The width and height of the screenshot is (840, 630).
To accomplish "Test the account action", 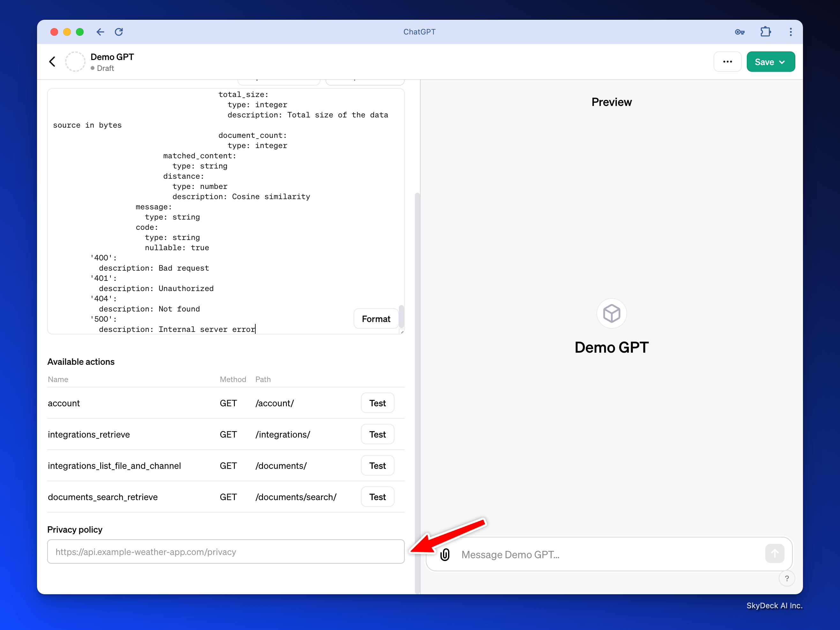I will click(x=377, y=403).
